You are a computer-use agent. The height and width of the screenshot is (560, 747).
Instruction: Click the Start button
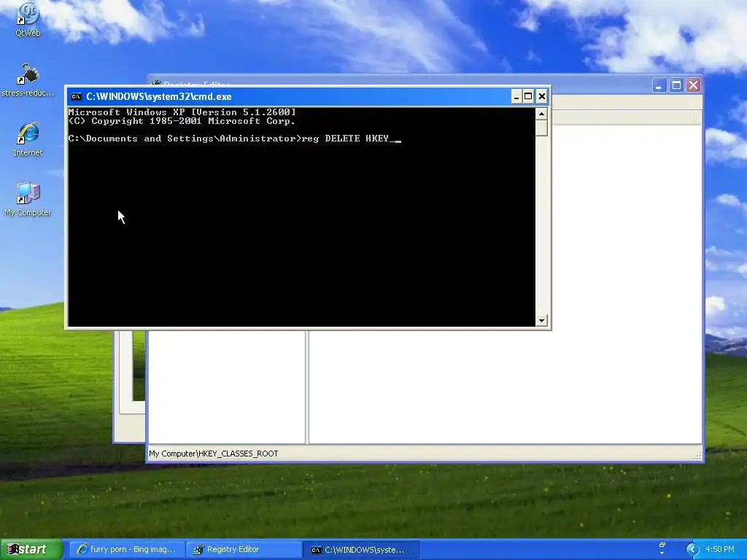pos(31,549)
